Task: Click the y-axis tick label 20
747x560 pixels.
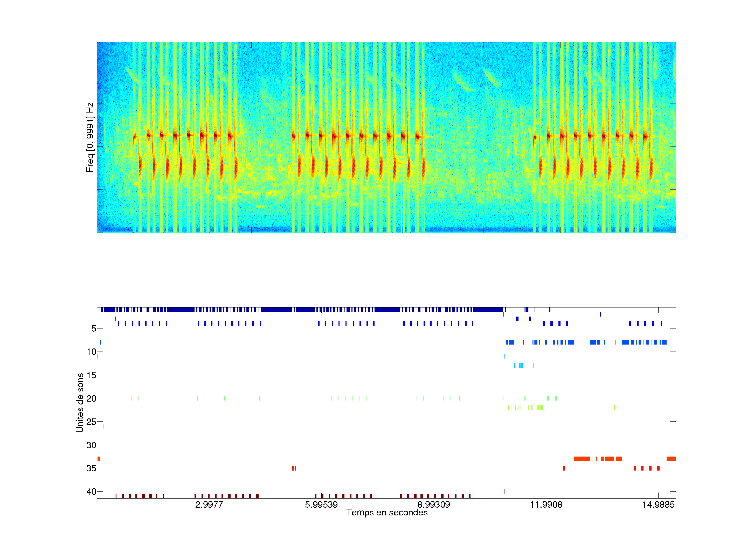Action: 91,399
